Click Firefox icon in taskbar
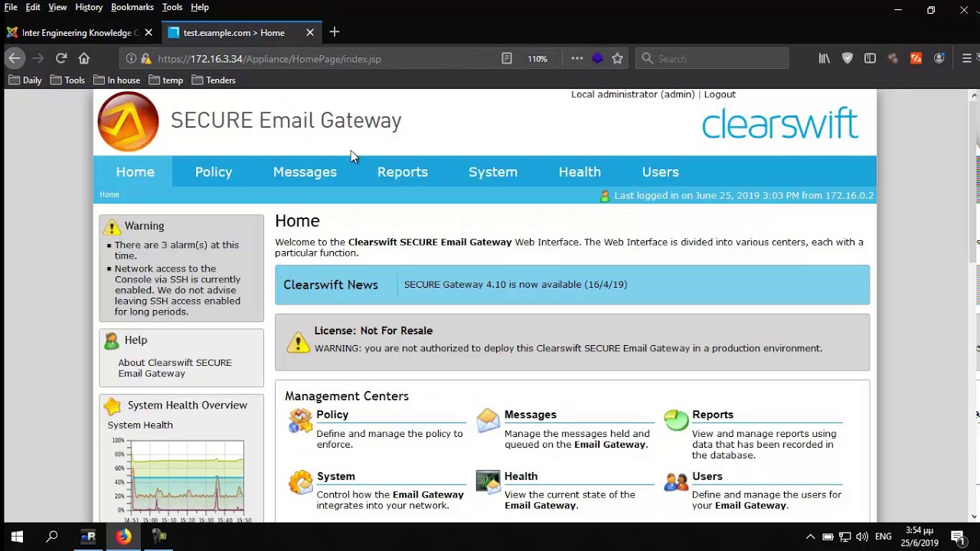Viewport: 980px width, 551px height. [x=123, y=536]
